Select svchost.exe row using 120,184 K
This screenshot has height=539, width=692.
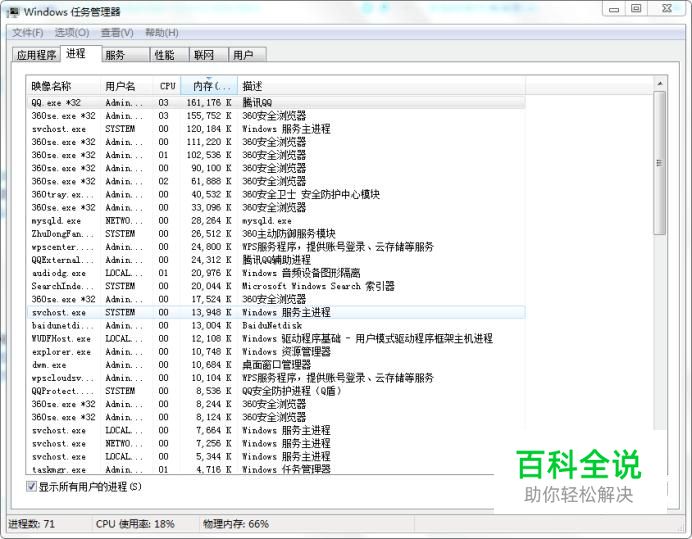coord(276,129)
